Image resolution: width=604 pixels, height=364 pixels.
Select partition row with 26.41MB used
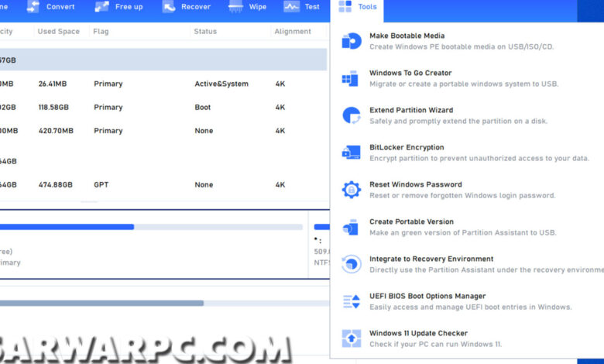point(163,84)
